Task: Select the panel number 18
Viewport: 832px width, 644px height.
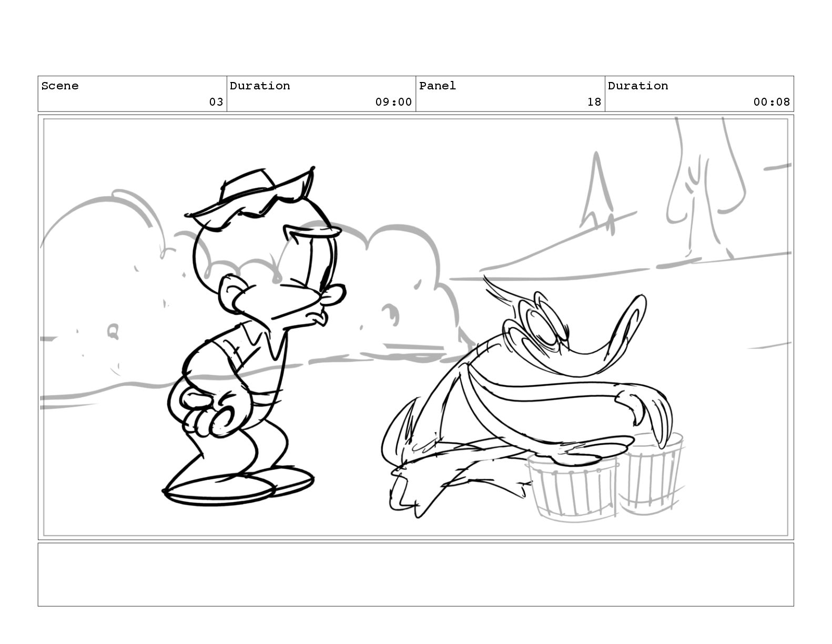Action: (x=594, y=102)
